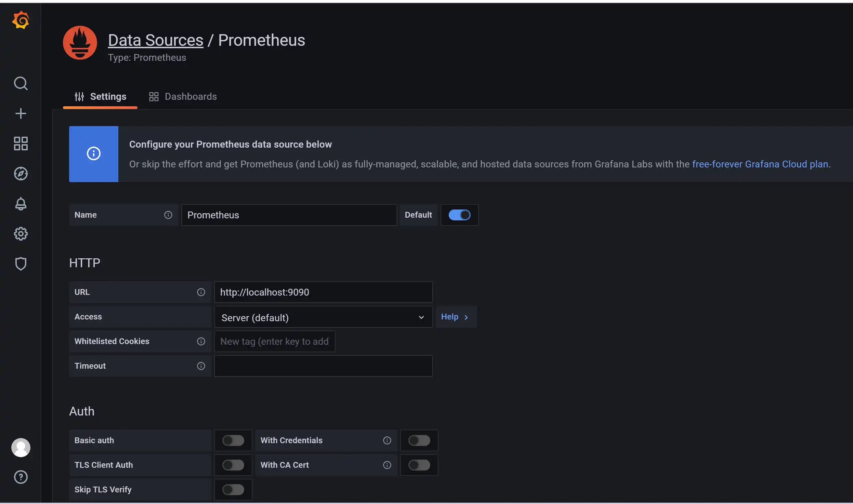The image size is (853, 504).
Task: Toggle the Default data source switch
Action: [459, 215]
